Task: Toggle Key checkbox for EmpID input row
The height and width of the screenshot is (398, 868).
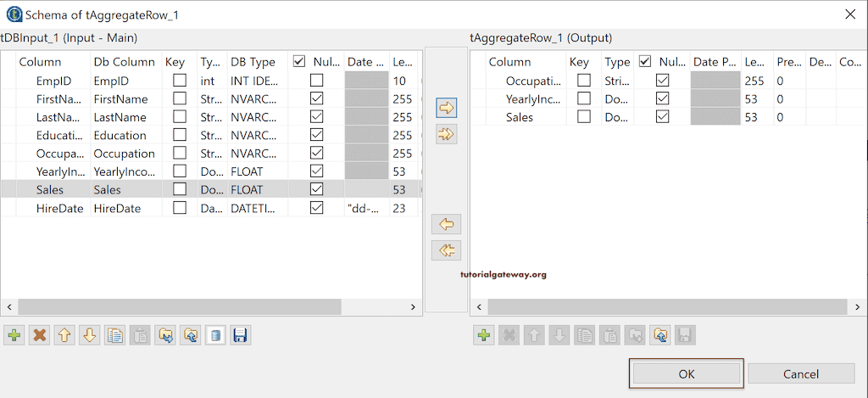Action: [x=180, y=81]
